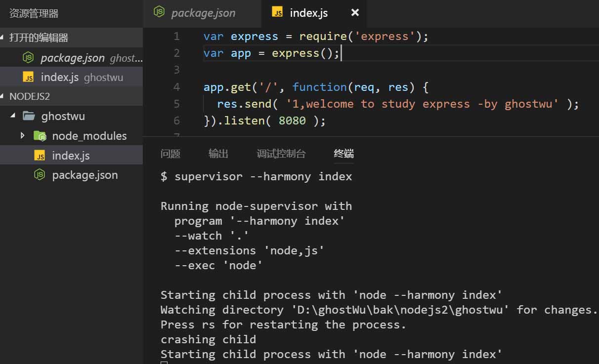Image resolution: width=599 pixels, height=364 pixels.
Task: Expand the node_modules folder arrow
Action: pos(23,135)
